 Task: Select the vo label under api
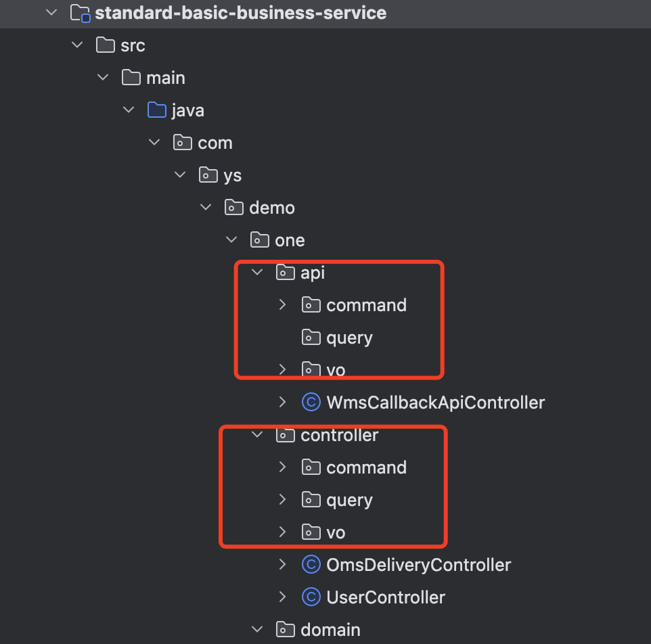336,370
